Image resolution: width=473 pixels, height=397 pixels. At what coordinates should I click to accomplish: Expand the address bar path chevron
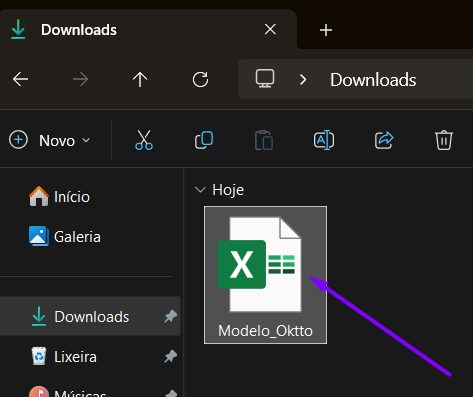[x=303, y=79]
